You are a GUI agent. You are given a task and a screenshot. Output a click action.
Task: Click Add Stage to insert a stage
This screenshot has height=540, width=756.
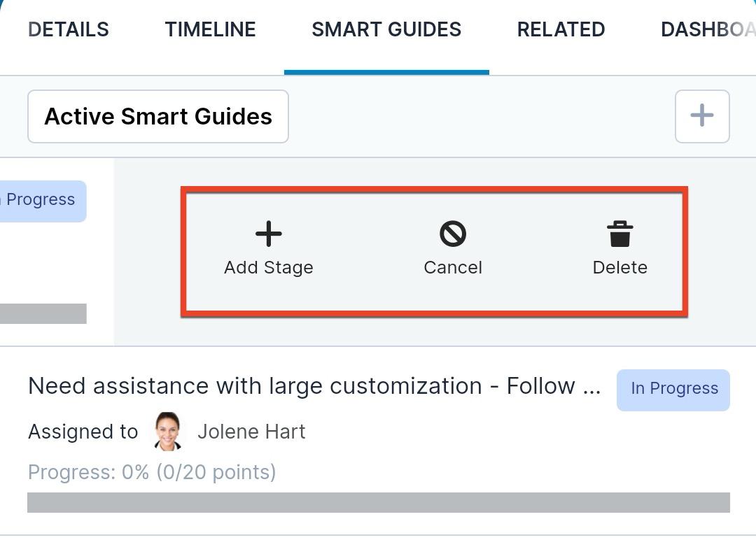point(268,267)
